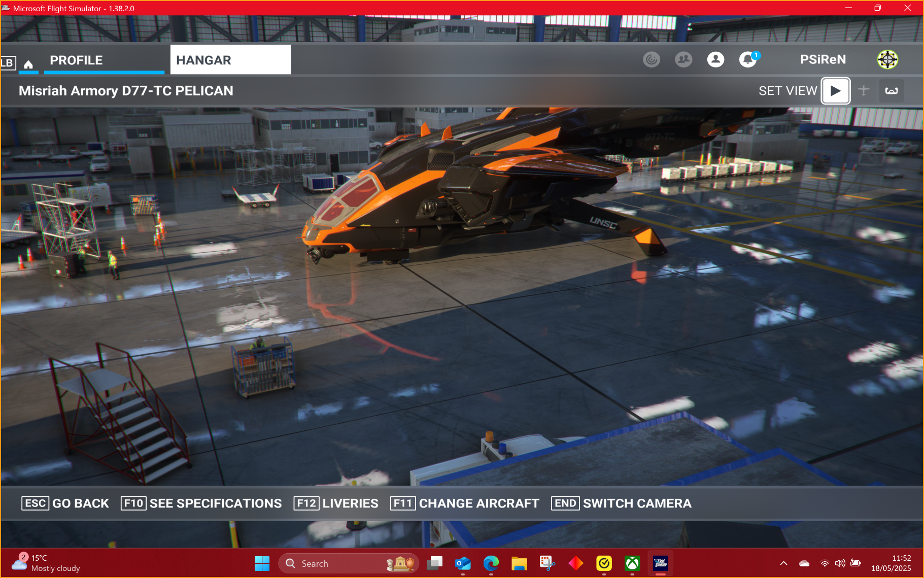Click the Misriah Armory D77-TC PELICAN title

tap(126, 91)
